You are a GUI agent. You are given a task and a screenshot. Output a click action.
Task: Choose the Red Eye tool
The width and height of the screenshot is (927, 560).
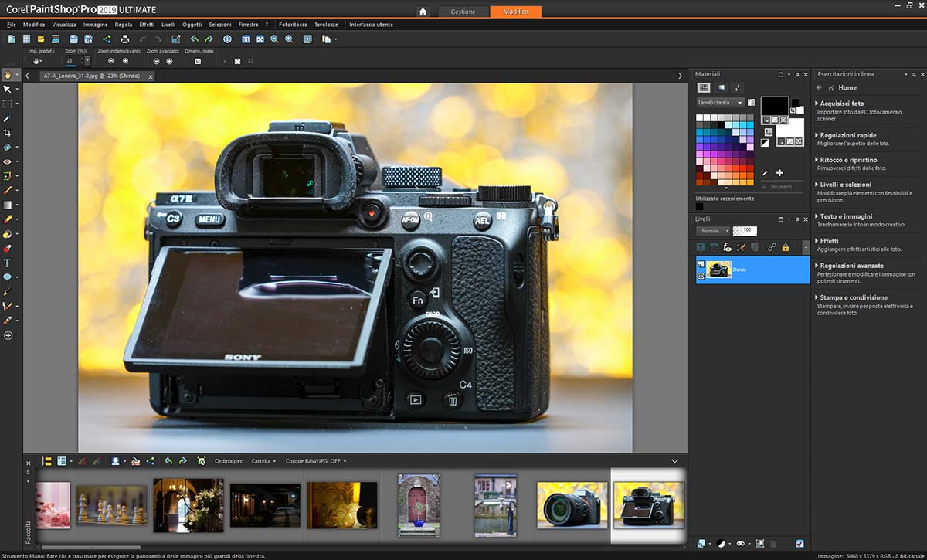click(x=7, y=161)
